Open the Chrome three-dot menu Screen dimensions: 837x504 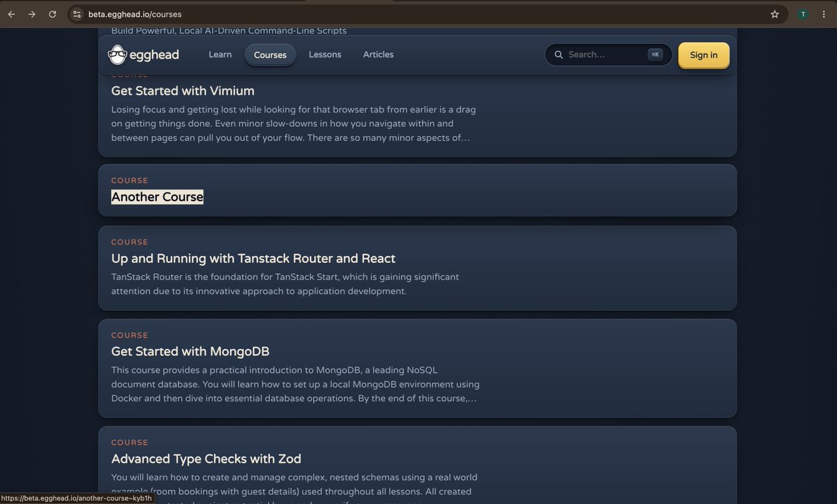[824, 14]
